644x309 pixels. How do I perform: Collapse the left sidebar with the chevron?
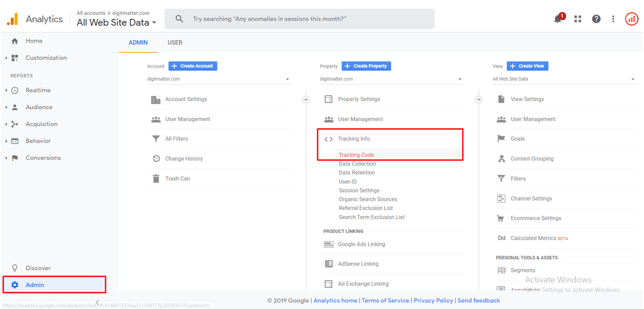point(97,302)
